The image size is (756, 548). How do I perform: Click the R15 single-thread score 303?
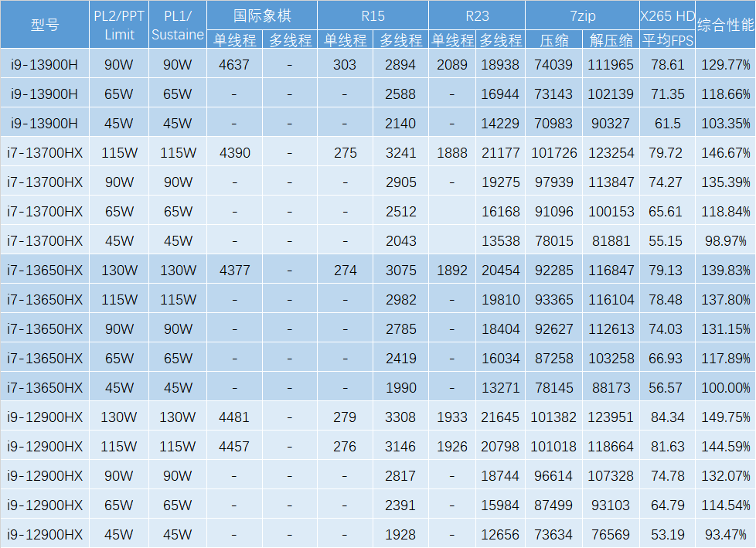pos(345,65)
